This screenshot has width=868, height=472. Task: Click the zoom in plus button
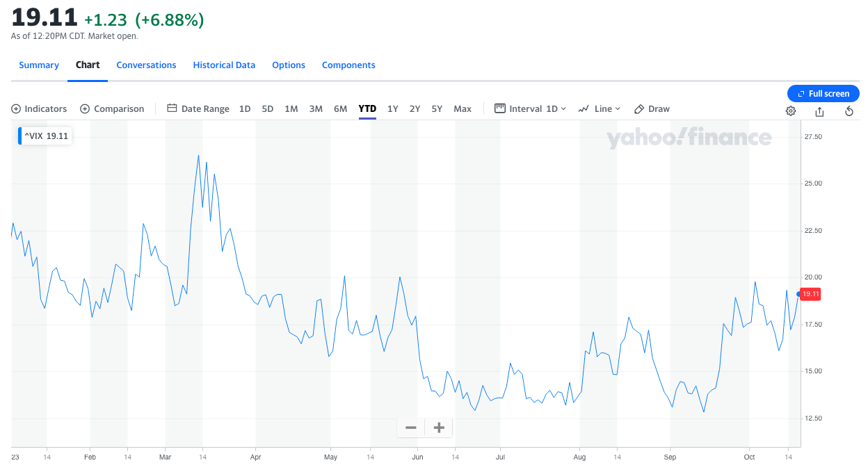point(439,428)
